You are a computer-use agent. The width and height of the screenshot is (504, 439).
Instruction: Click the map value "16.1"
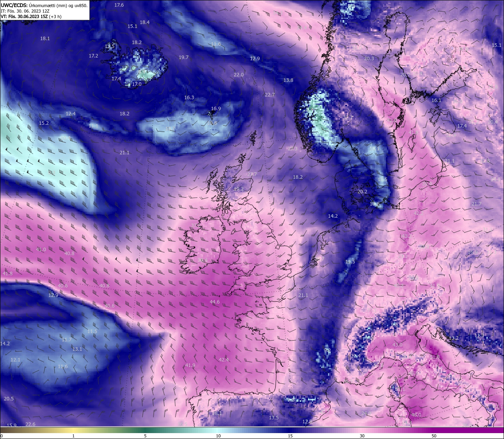coord(436,100)
